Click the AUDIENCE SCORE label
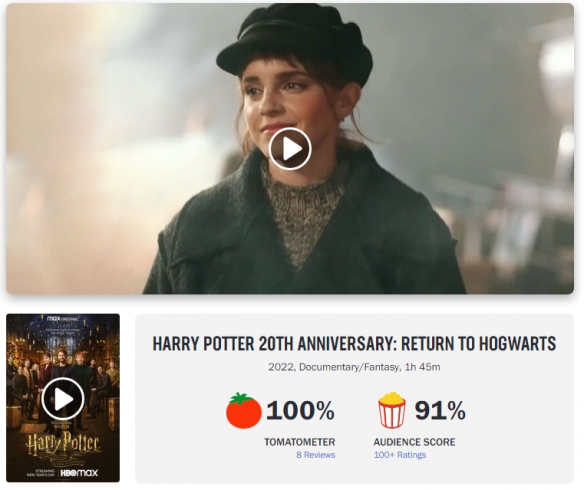 click(x=414, y=442)
